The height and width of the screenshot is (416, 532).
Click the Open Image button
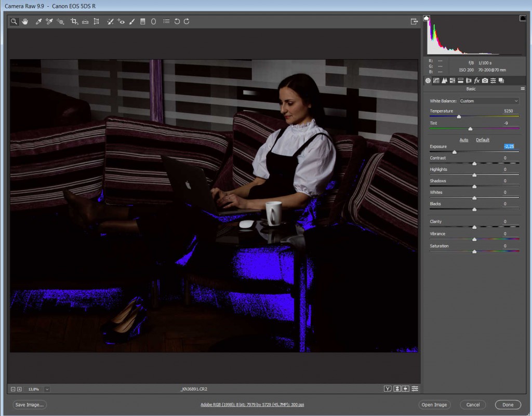click(x=434, y=405)
